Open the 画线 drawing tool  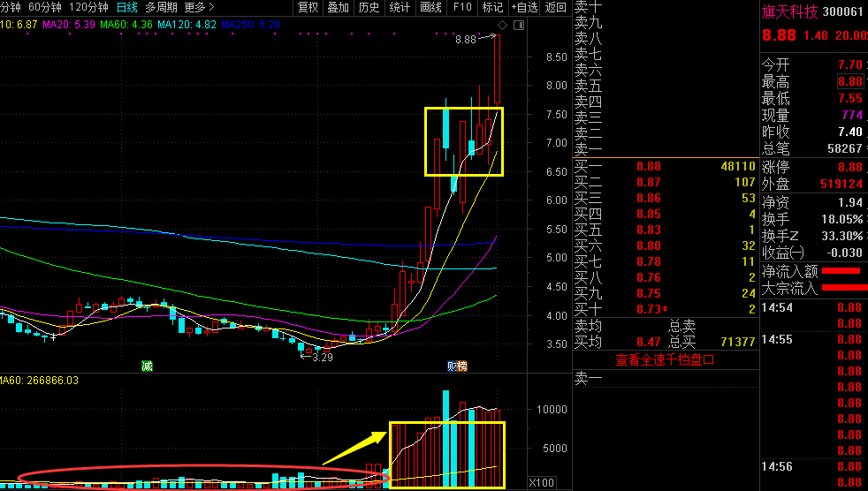430,8
